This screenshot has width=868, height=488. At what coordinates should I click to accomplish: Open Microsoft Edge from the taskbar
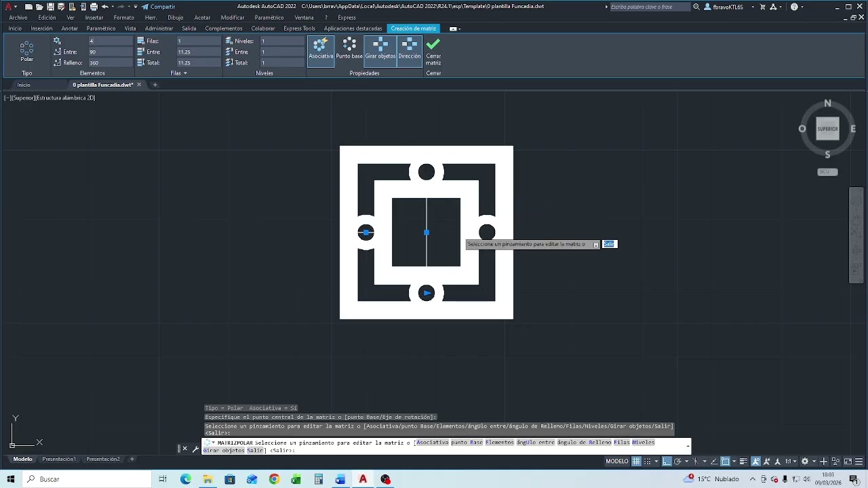[186, 479]
